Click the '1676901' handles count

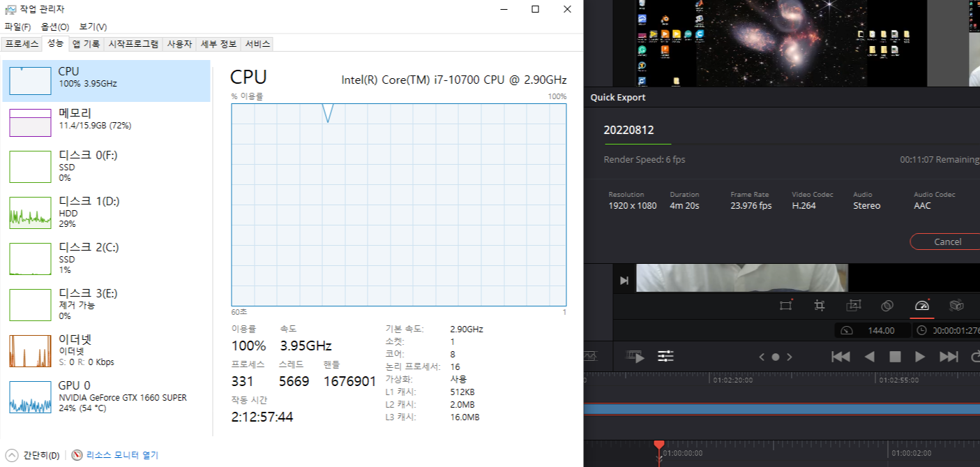pos(349,382)
